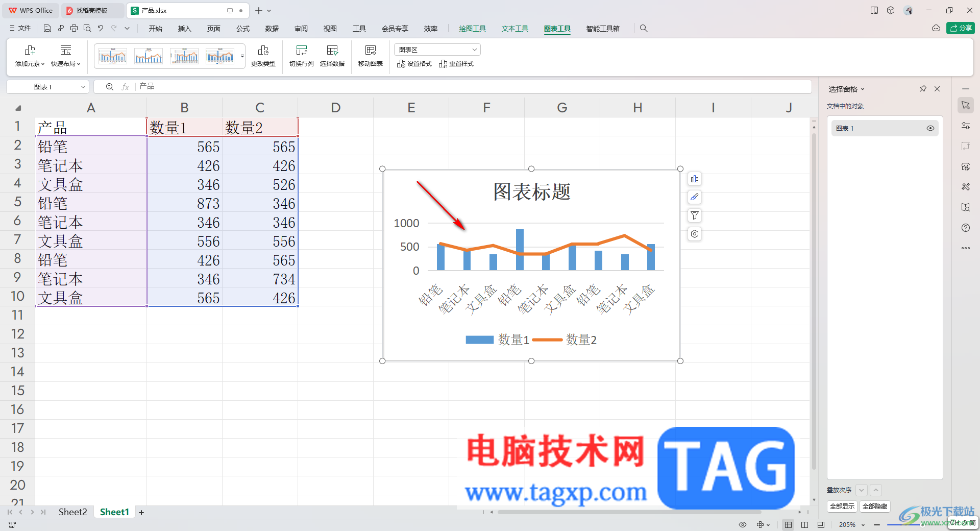
Task: Open the help question mark icon in sidebar
Action: (x=966, y=228)
